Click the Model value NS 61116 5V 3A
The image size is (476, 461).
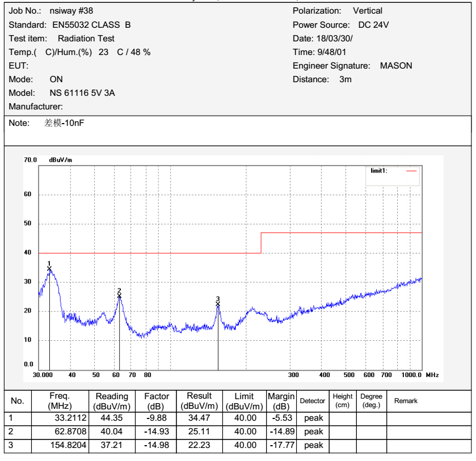[82, 92]
